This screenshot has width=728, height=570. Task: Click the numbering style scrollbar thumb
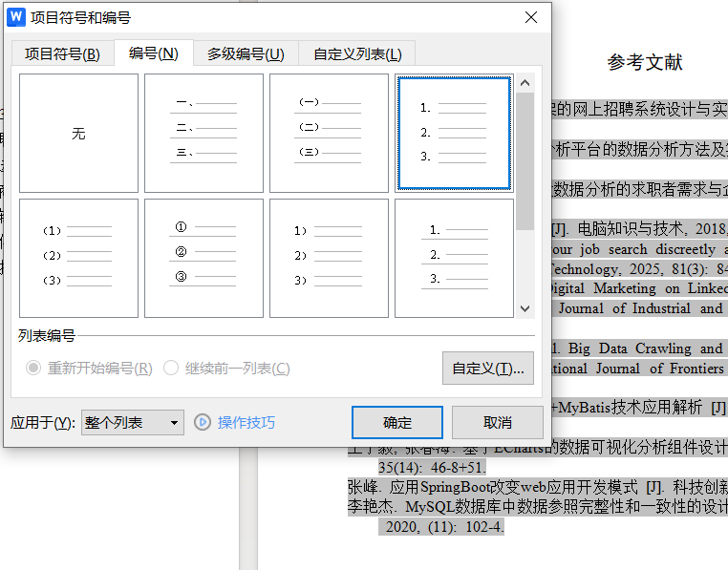525,161
